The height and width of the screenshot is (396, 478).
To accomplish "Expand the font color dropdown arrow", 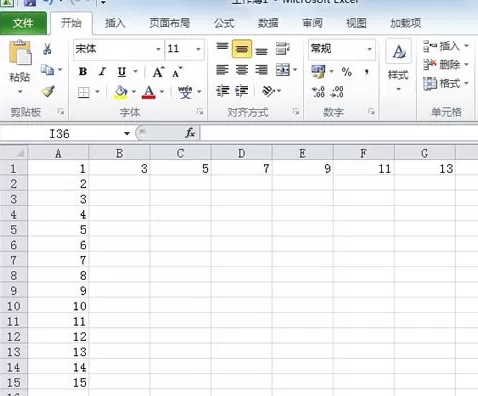I will (x=162, y=92).
